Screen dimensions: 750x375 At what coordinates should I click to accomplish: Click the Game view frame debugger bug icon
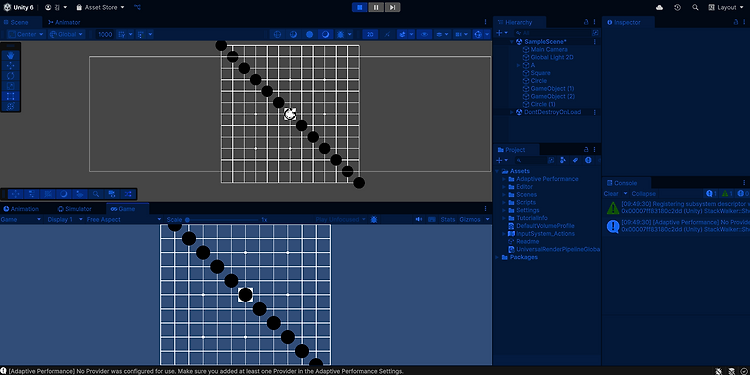pos(374,220)
